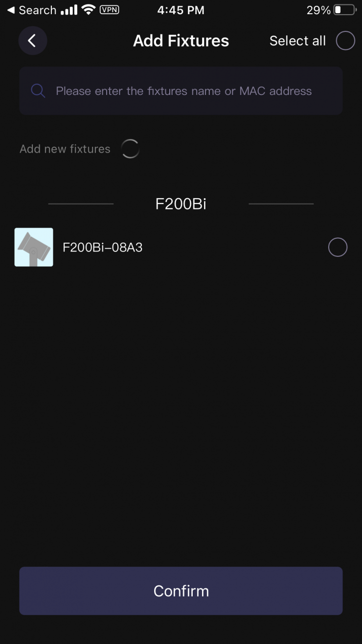Viewport: 362px width, 644px height.
Task: Tap the Select all text label
Action: pos(297,41)
